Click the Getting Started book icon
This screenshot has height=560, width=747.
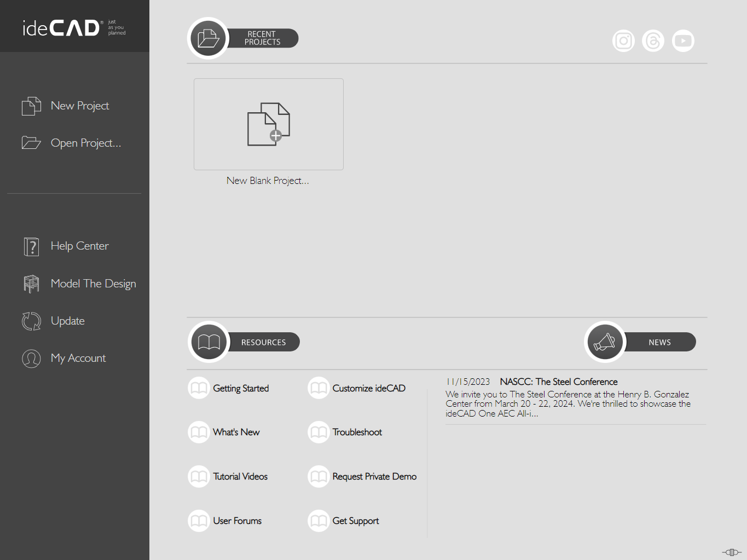pos(199,388)
